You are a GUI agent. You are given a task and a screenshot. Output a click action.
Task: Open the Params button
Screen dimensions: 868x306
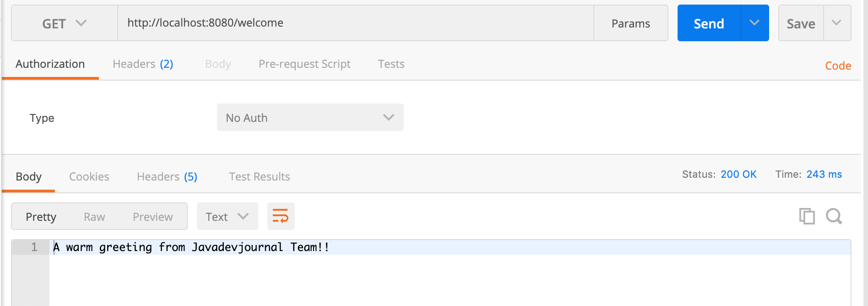click(x=631, y=23)
